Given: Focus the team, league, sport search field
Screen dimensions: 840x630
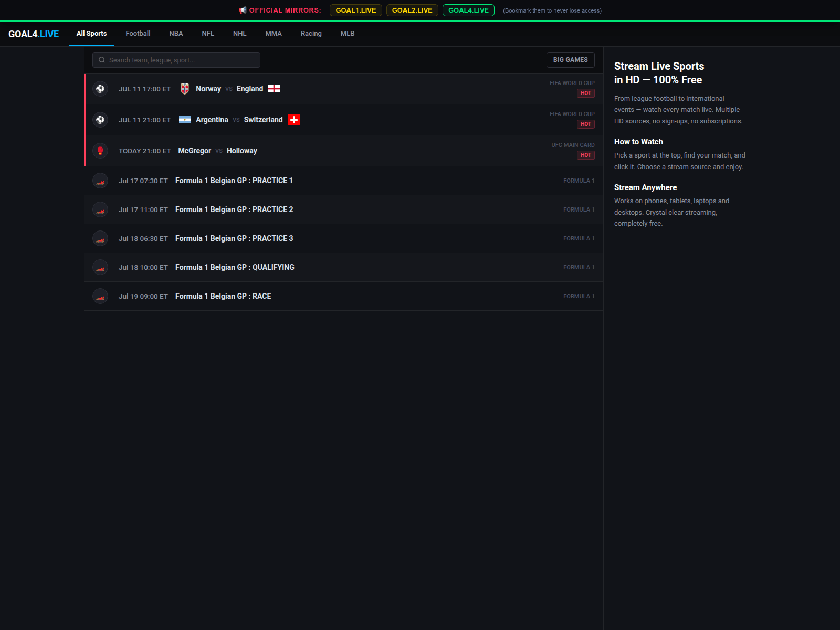Looking at the screenshot, I should [x=176, y=60].
